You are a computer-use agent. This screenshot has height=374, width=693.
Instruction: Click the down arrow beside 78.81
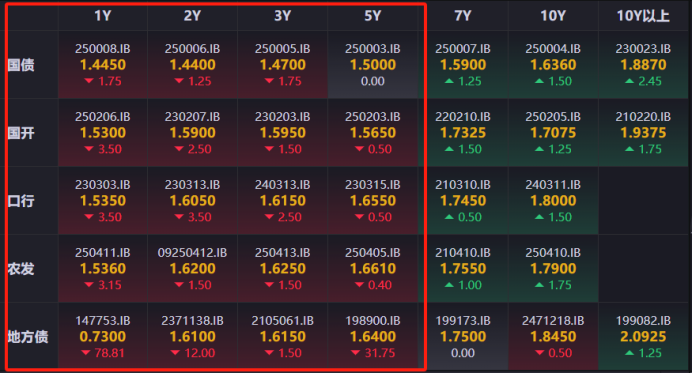click(86, 353)
